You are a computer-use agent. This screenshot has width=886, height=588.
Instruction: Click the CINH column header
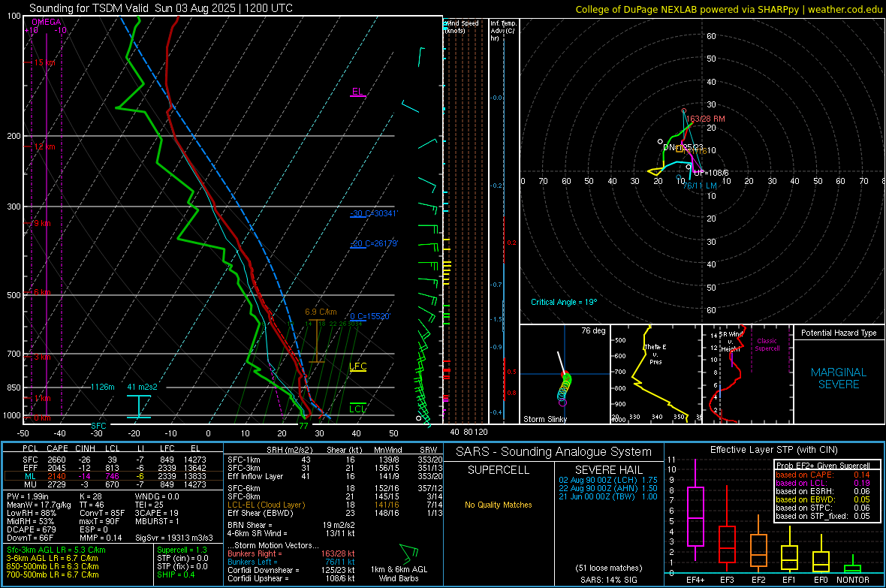(85, 448)
